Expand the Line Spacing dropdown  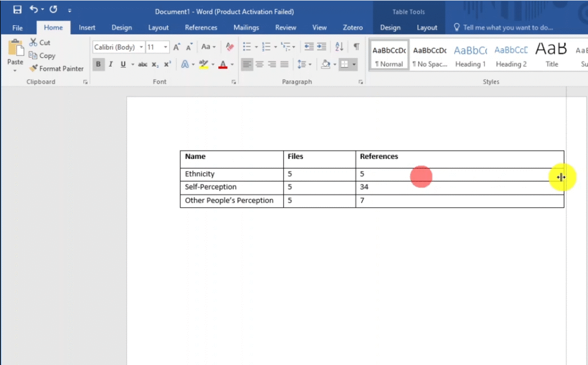point(310,64)
